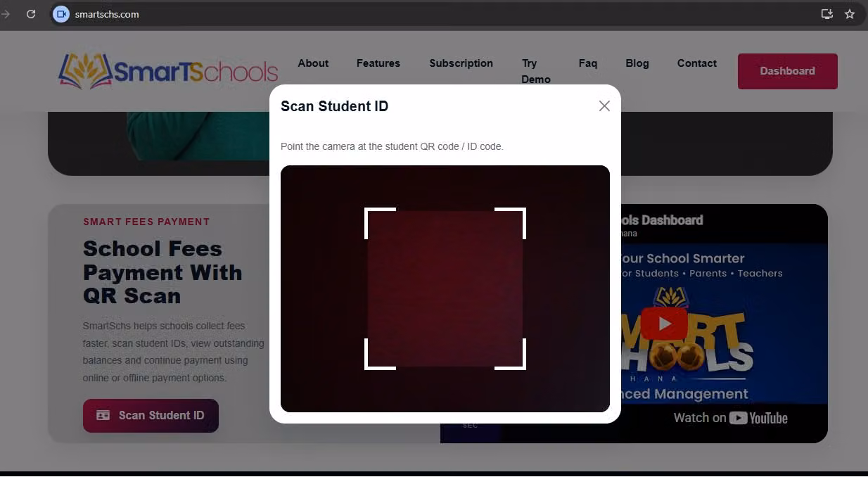Open the About menu item
868x477 pixels.
(313, 63)
